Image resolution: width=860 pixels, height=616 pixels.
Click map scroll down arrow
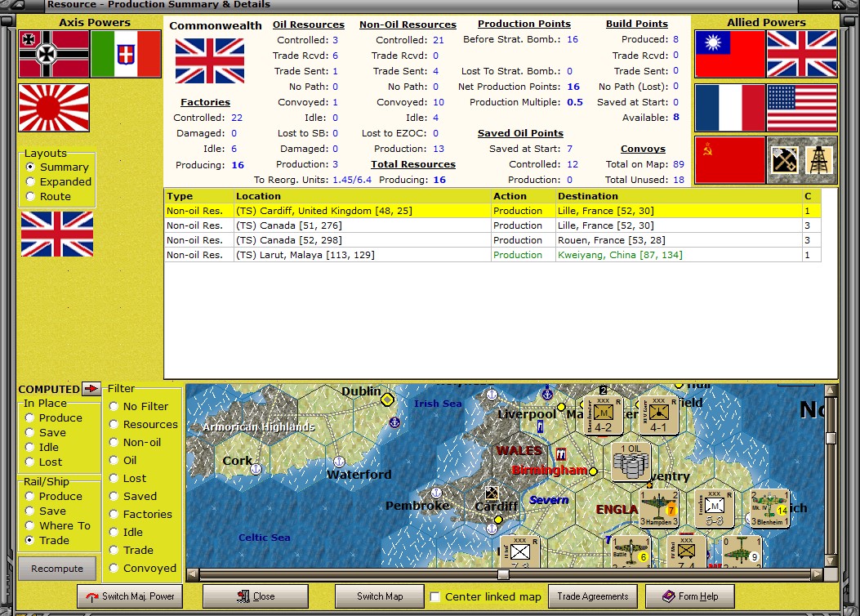(x=831, y=560)
